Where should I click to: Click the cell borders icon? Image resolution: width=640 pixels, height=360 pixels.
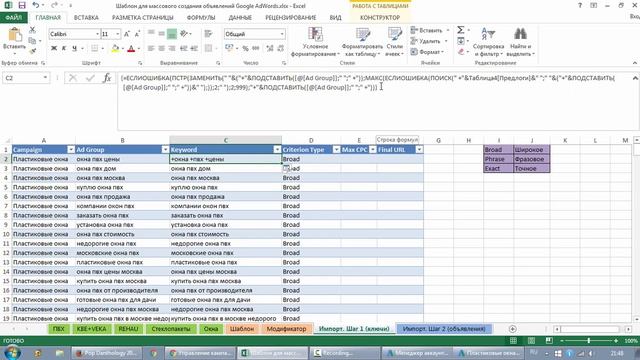coord(94,49)
